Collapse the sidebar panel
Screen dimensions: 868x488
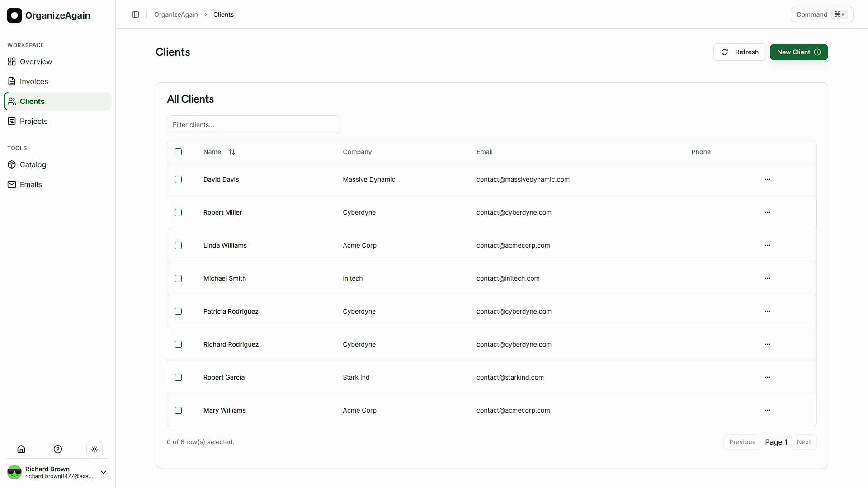(136, 14)
